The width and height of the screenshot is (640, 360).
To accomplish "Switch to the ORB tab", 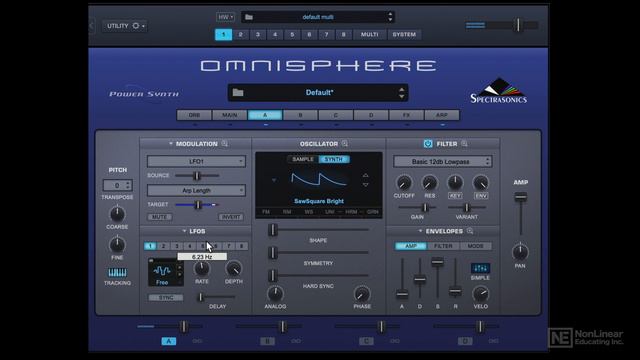I will pyautogui.click(x=195, y=115).
